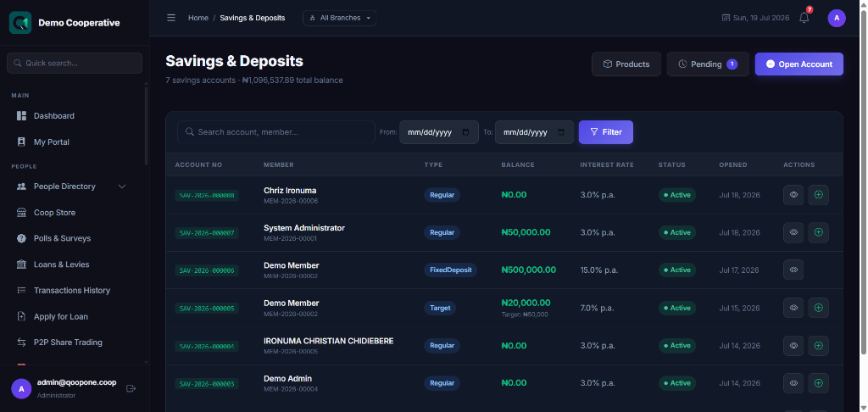Viewport: 868px width, 412px height.
Task: Add deposit for Chriz Ironuma account
Action: tap(818, 195)
